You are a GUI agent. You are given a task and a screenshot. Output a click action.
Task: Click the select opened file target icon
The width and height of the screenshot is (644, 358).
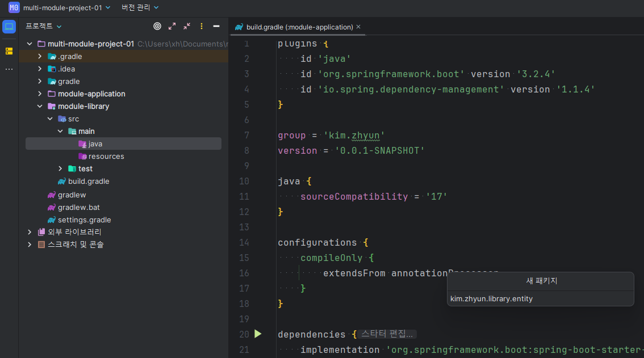157,26
